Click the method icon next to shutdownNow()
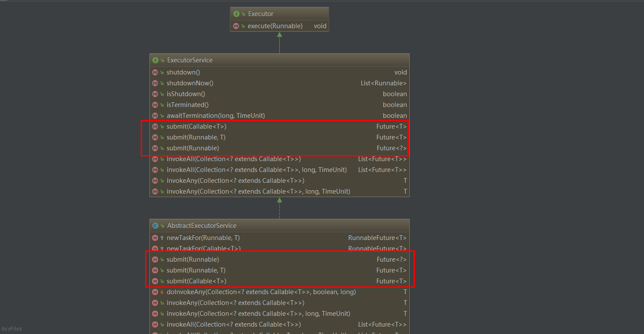 (x=155, y=83)
